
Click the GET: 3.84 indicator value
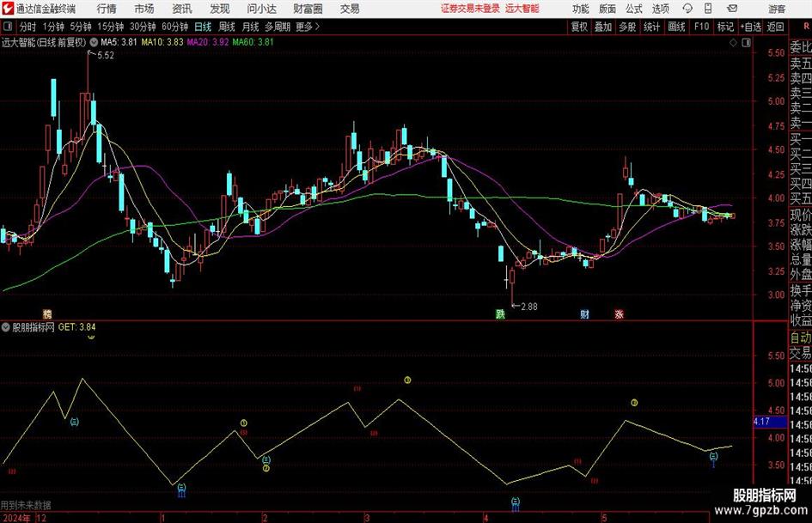point(76,326)
